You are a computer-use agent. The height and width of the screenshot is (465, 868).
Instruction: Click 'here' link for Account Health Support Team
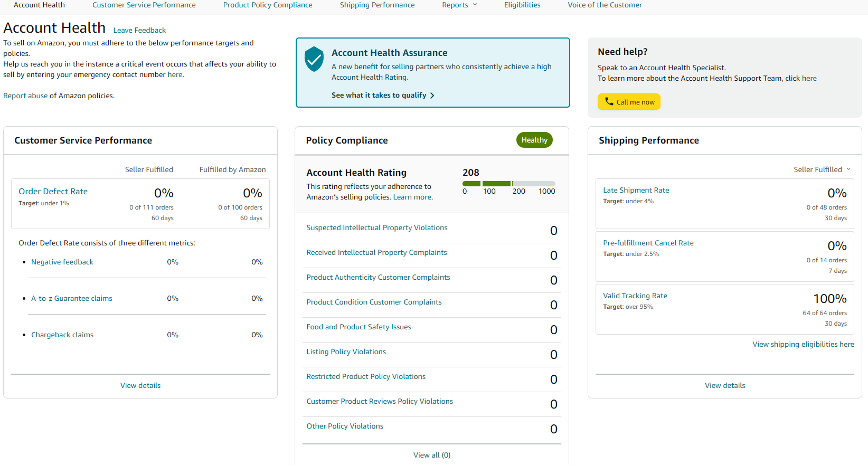click(x=809, y=78)
